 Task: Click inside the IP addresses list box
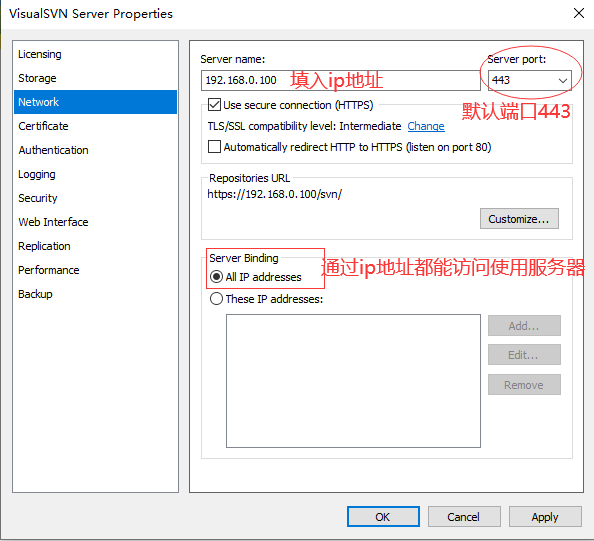pos(353,381)
